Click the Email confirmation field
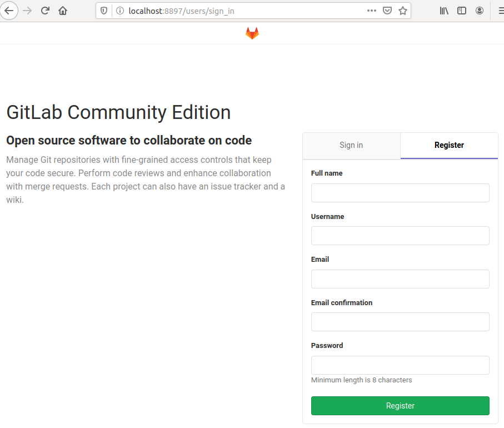This screenshot has height=428, width=504. pyautogui.click(x=400, y=322)
